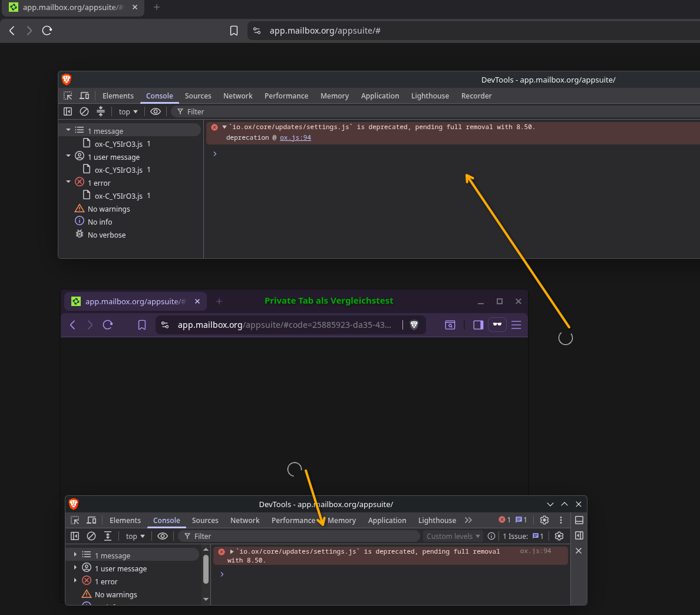Click the error count badge in the lower DevTools tab bar
The height and width of the screenshot is (615, 700).
point(504,520)
